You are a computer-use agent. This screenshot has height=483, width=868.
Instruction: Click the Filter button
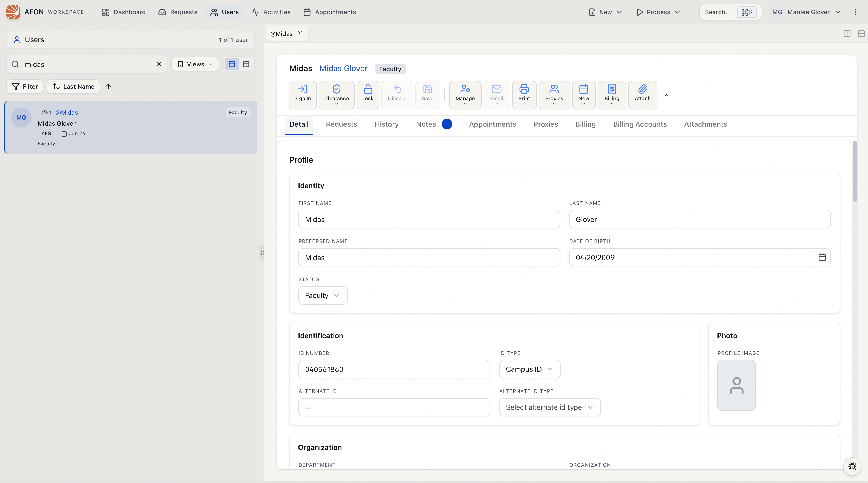click(x=25, y=87)
